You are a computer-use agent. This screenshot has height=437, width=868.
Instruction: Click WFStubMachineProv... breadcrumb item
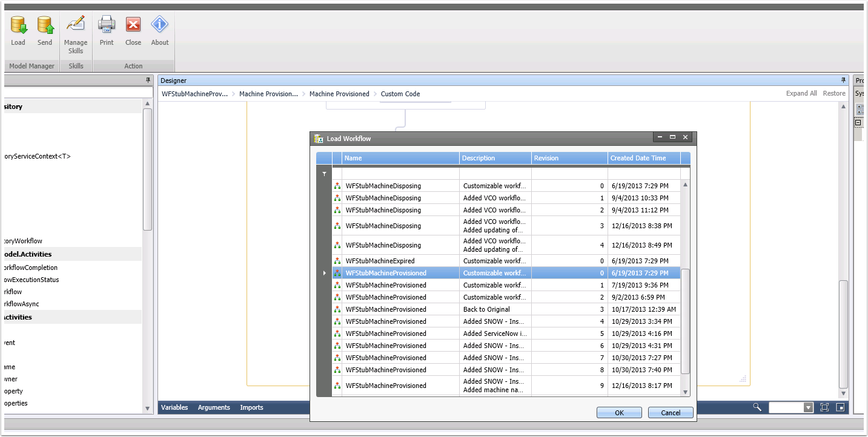(194, 94)
